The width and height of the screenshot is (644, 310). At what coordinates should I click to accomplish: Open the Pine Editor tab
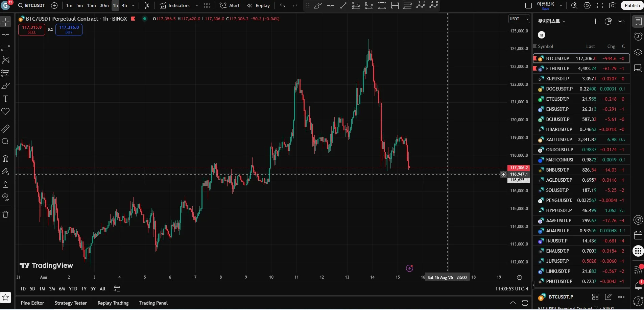[32, 303]
